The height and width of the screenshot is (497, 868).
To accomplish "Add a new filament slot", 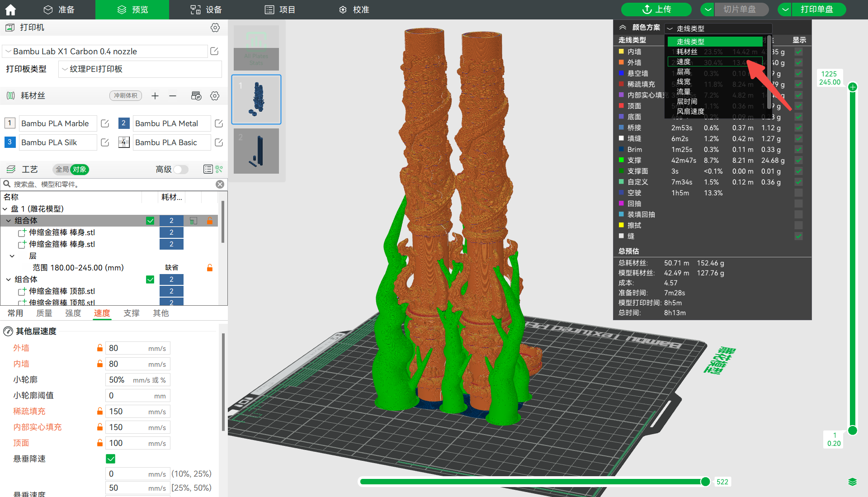I will click(x=155, y=96).
